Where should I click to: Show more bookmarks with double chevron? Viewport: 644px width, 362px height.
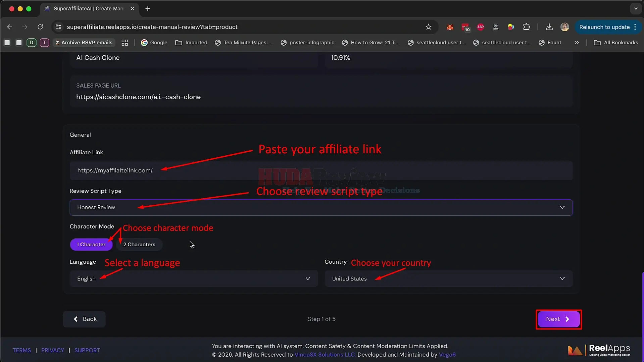pyautogui.click(x=577, y=43)
